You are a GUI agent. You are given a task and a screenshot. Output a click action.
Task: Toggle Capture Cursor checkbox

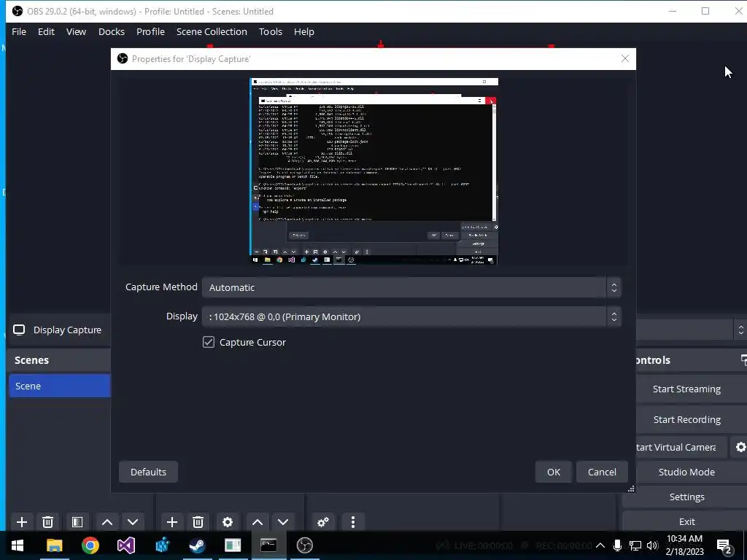(208, 343)
